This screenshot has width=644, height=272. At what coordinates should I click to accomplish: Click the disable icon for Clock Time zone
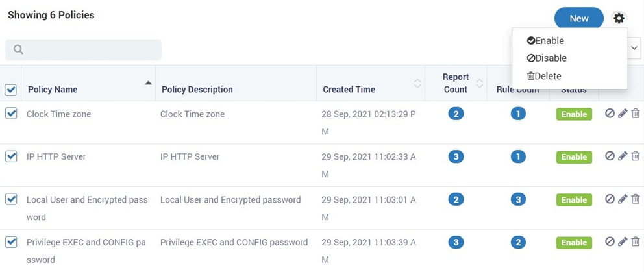610,113
